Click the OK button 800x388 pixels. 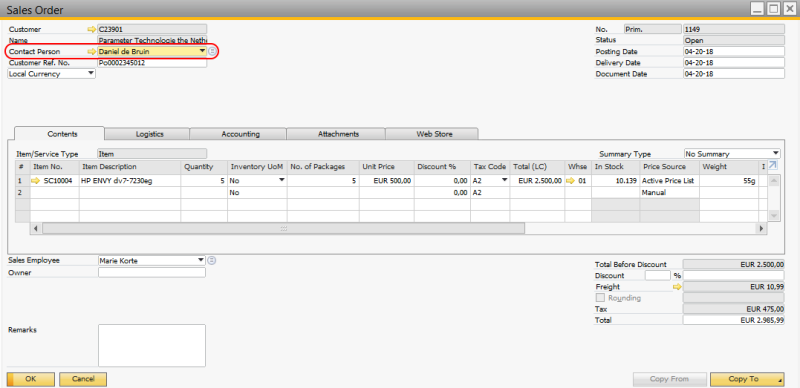[x=31, y=379]
